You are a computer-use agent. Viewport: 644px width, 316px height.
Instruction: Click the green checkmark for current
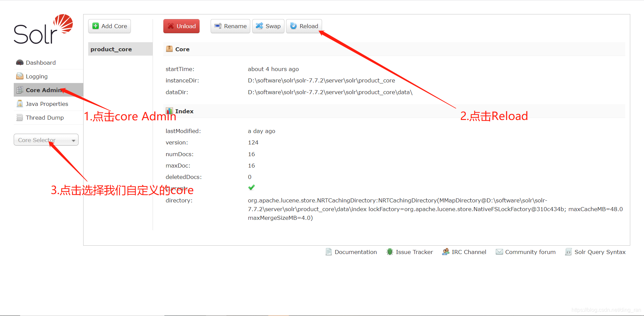pos(252,187)
